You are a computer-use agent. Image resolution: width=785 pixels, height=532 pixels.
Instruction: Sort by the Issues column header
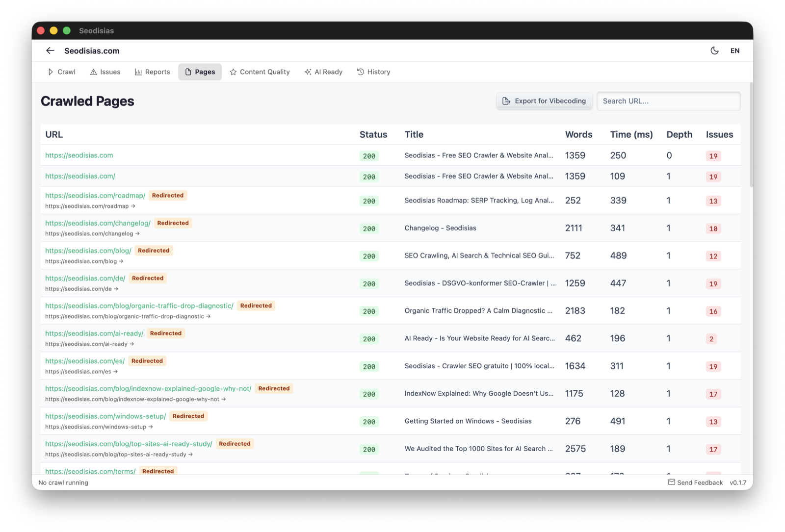point(719,134)
